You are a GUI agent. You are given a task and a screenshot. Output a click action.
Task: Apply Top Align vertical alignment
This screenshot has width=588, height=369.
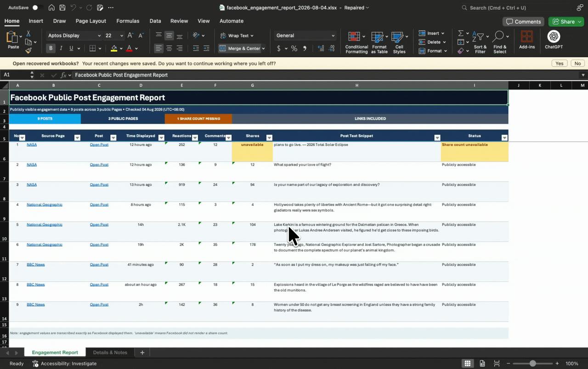pyautogui.click(x=158, y=35)
